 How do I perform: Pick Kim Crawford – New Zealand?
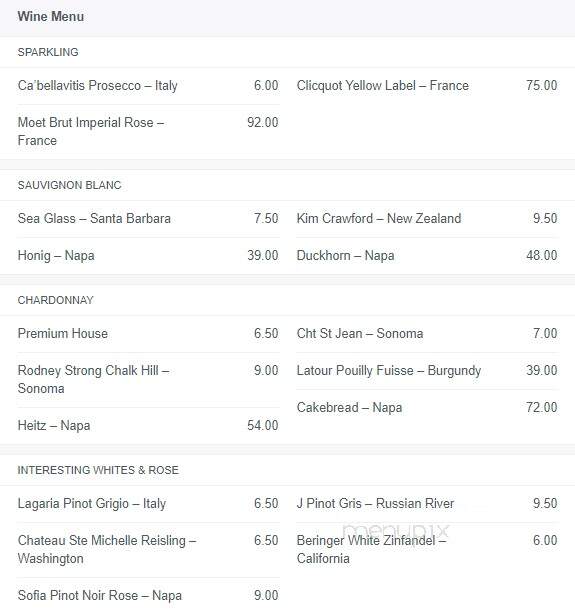coord(379,219)
